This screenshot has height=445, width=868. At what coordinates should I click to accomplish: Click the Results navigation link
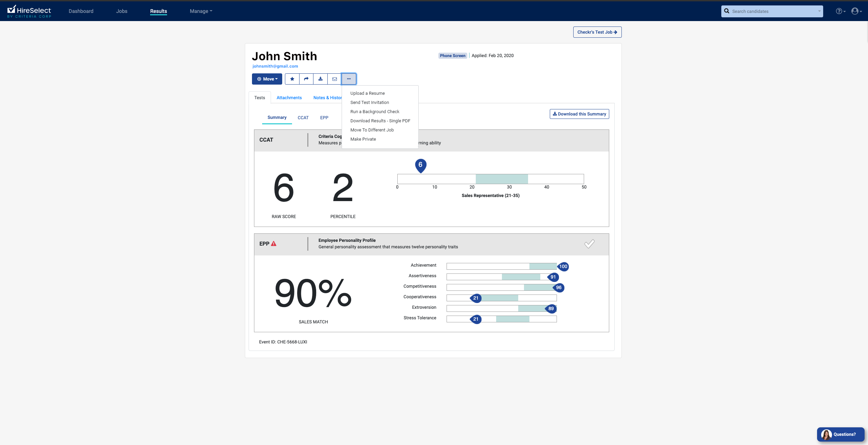159,11
